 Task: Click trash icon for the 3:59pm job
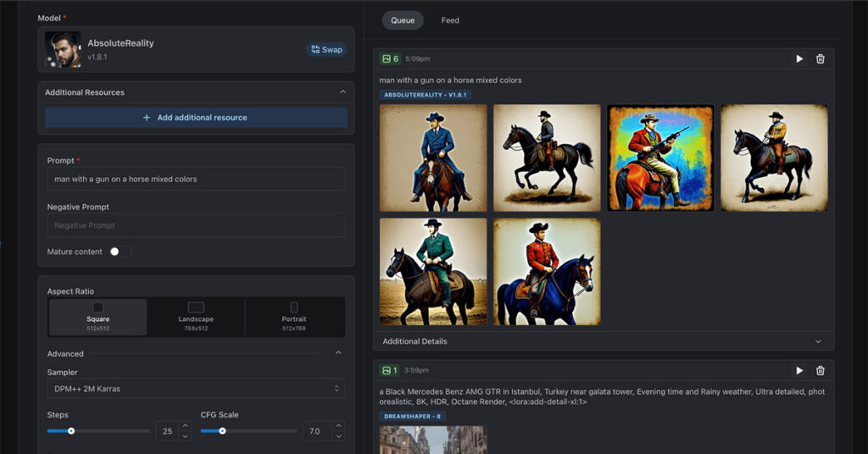[820, 370]
